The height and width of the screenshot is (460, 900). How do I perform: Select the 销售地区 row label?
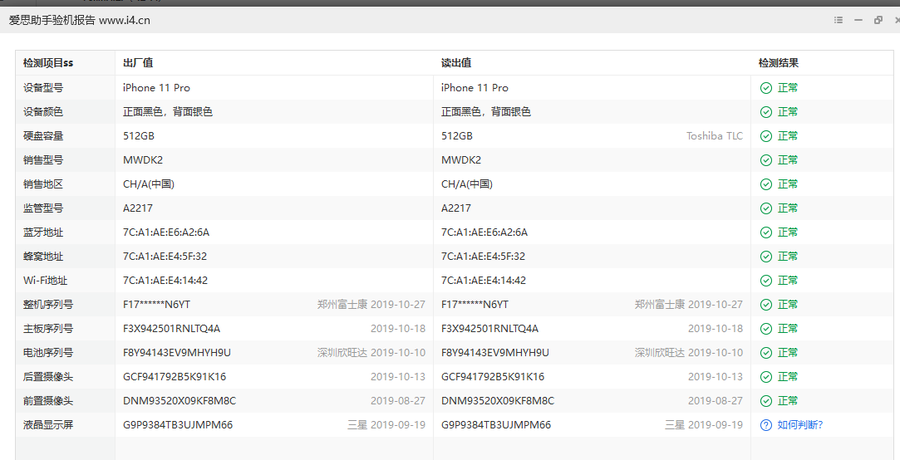pos(43,184)
